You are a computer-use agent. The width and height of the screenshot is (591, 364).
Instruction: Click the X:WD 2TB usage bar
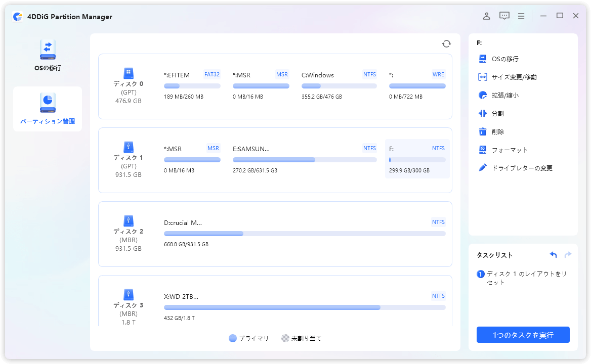click(305, 307)
